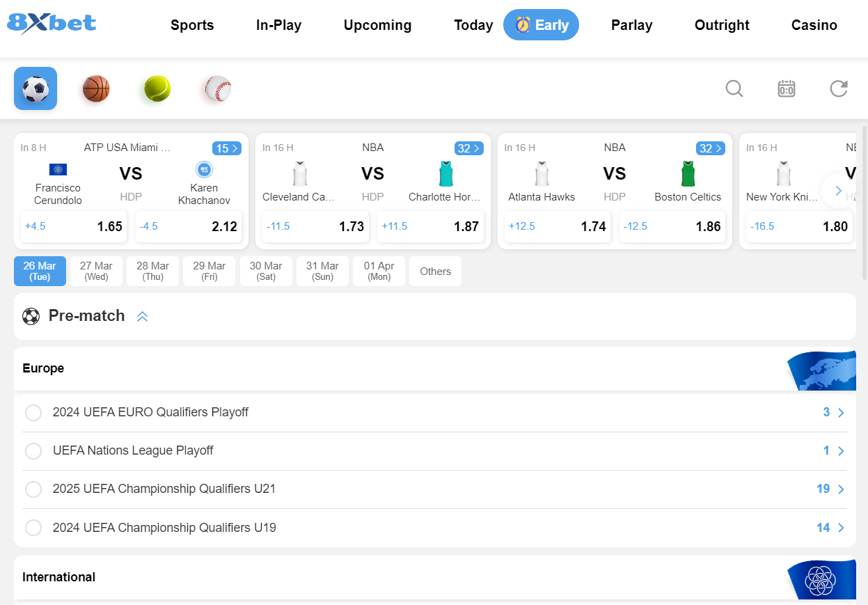The height and width of the screenshot is (605, 868).
Task: Open the Casino menu
Action: [x=814, y=25]
